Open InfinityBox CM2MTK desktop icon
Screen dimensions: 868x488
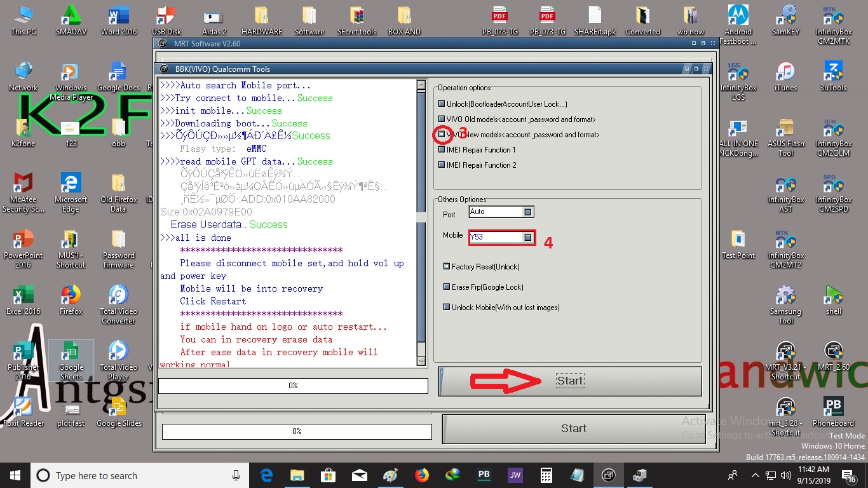pyautogui.click(x=834, y=24)
